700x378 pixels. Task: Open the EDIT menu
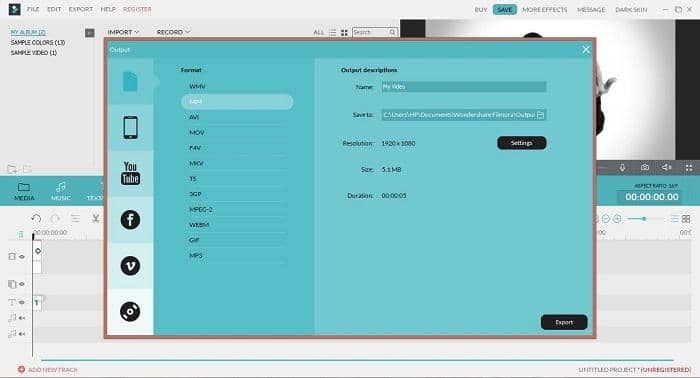click(x=54, y=9)
